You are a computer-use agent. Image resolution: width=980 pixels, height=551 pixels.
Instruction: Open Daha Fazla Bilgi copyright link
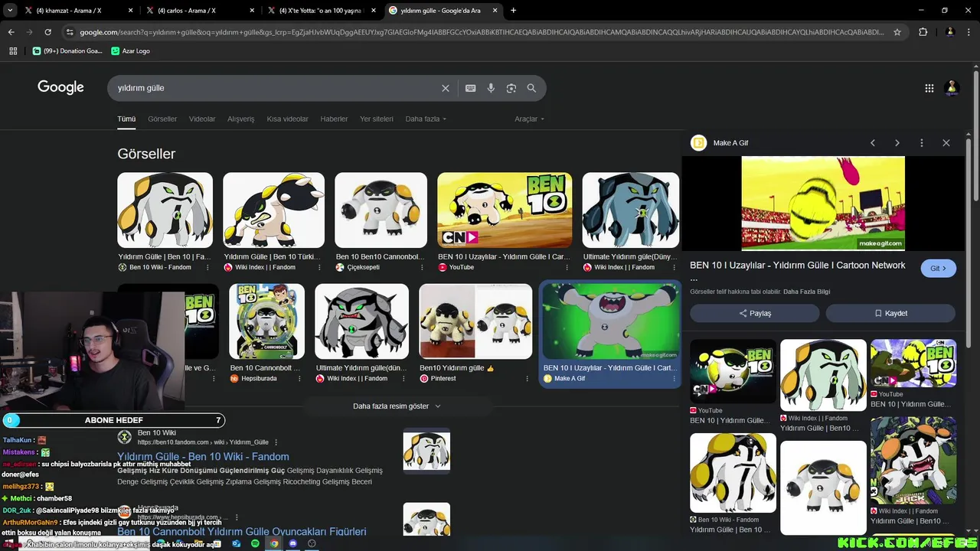[806, 292]
